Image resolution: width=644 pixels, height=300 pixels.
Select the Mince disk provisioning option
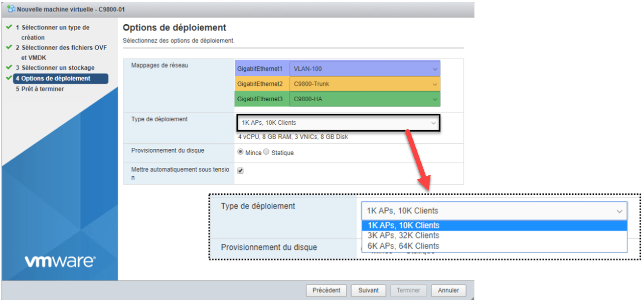click(x=241, y=152)
